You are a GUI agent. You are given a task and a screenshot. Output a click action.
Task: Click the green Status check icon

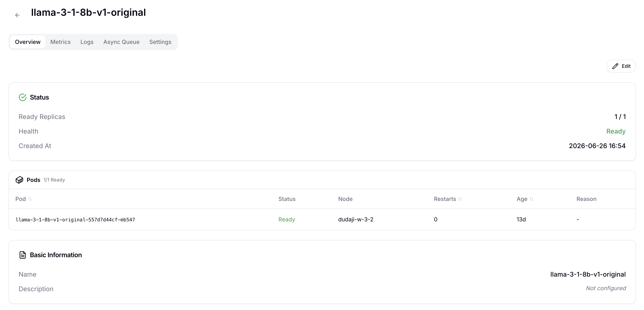pyautogui.click(x=22, y=97)
